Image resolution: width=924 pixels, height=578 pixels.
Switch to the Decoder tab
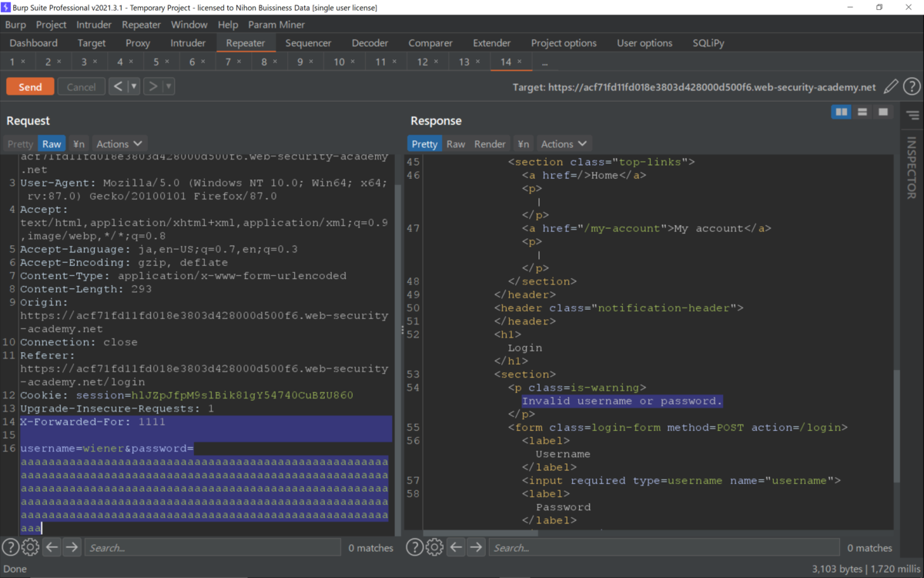coord(370,43)
